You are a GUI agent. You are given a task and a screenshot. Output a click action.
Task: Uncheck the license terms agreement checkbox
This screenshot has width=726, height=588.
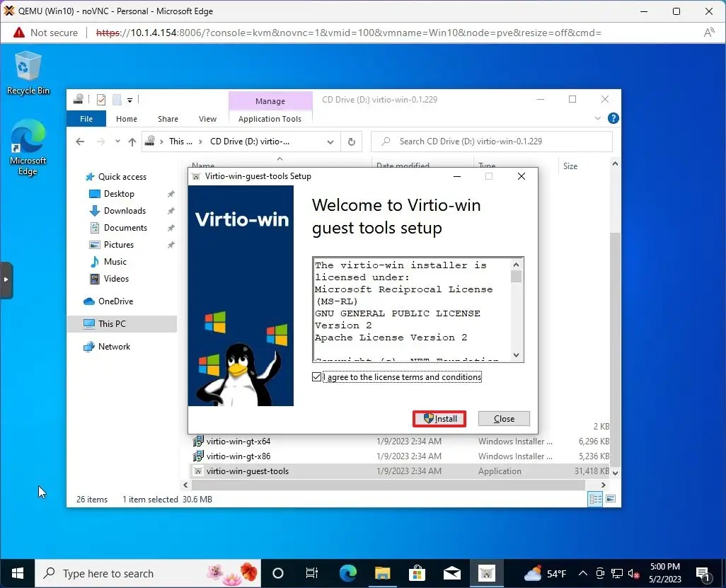(316, 376)
